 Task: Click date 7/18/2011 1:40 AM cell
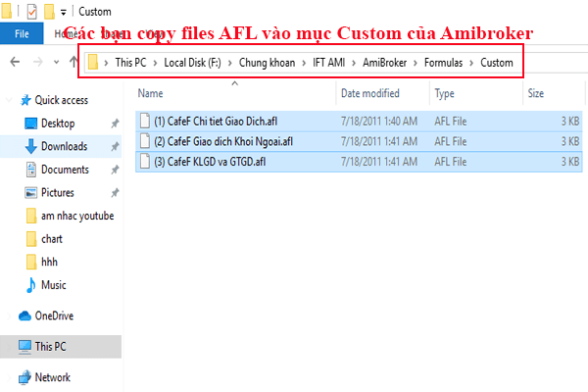click(x=378, y=122)
